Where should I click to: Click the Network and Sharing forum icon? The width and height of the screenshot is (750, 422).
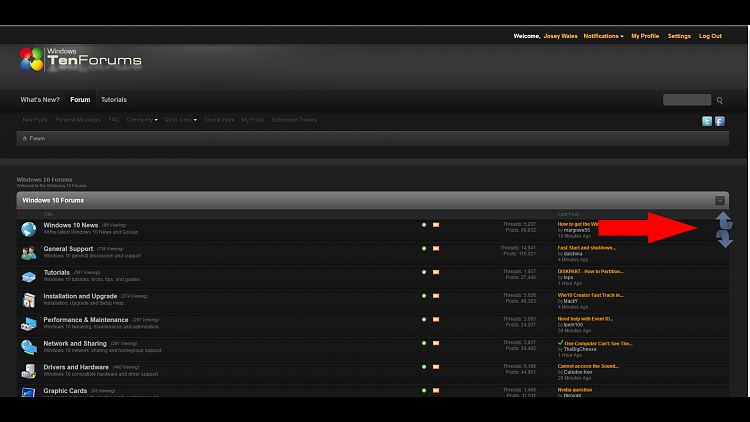(x=28, y=347)
